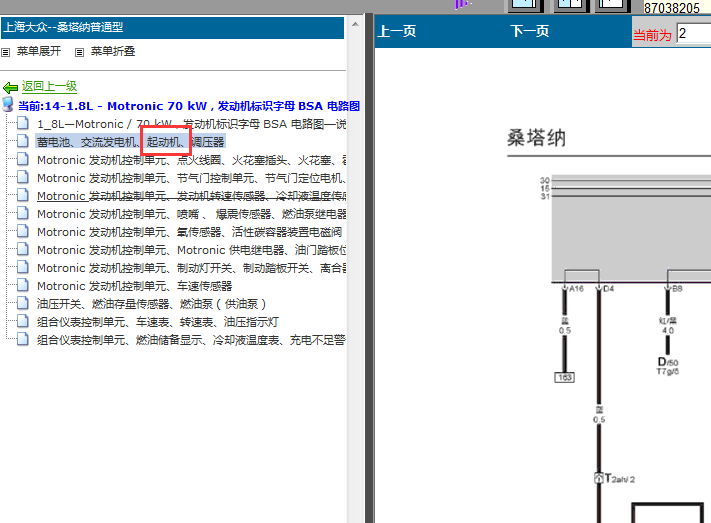
Task: Click the number 87038205 at top
Action: tap(672, 8)
